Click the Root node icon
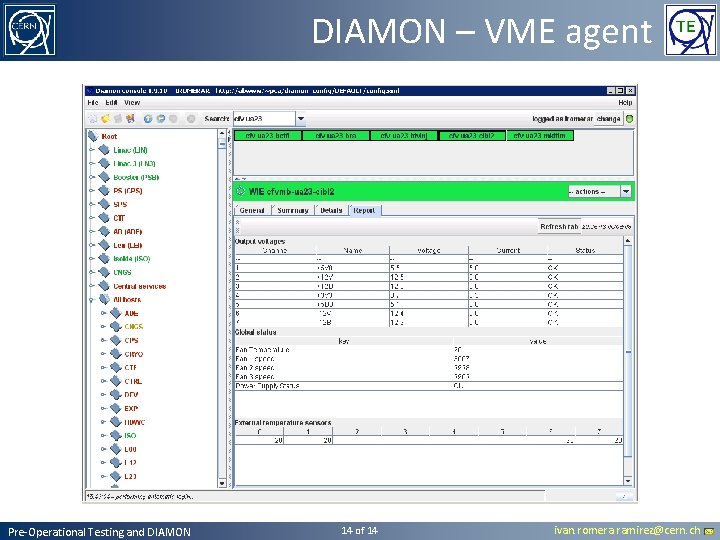 [x=93, y=136]
